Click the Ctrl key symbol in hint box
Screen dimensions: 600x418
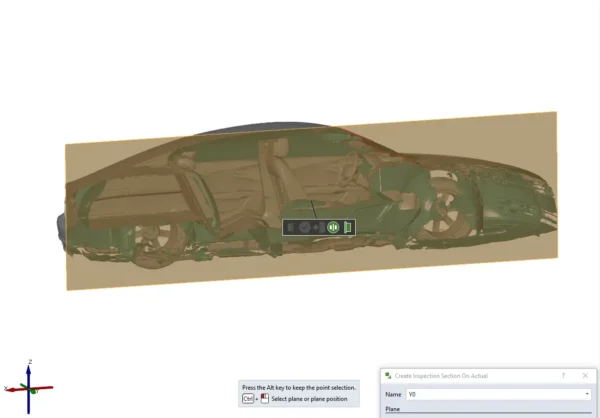248,399
